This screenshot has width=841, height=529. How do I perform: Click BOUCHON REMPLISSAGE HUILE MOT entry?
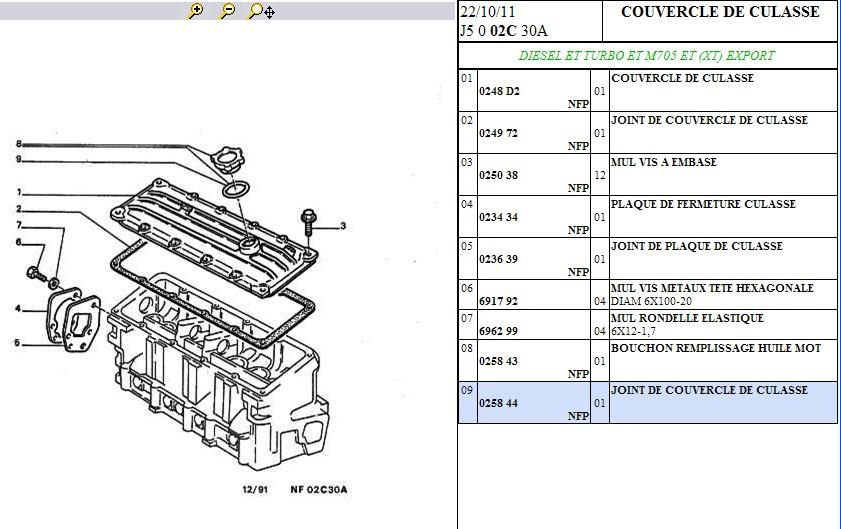(x=715, y=348)
